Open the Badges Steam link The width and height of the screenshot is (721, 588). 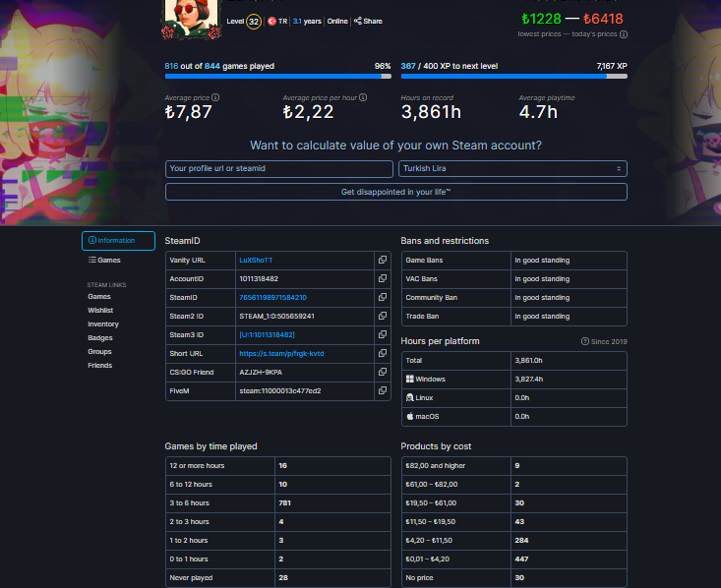[x=100, y=338]
